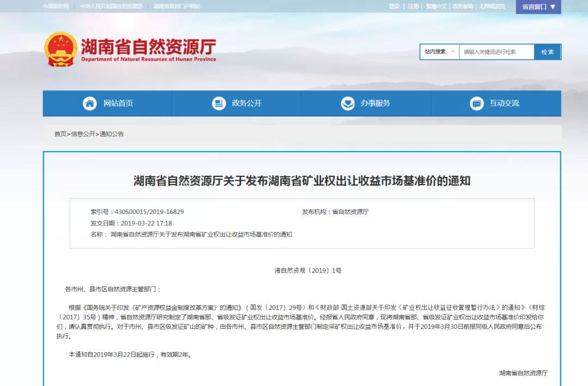Open the 省直窗口 dropdown
The image size is (588, 386).
point(538,7)
